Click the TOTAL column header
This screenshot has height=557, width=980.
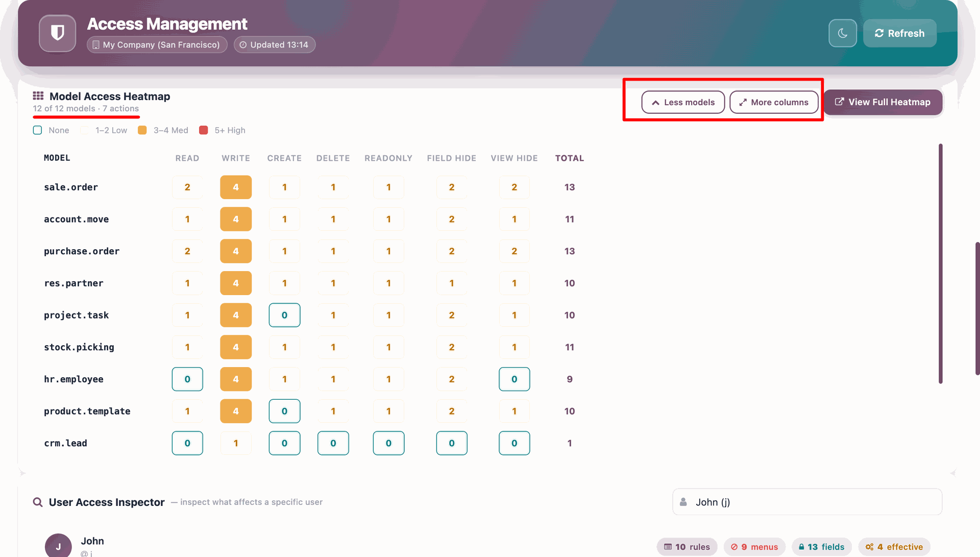pyautogui.click(x=570, y=158)
